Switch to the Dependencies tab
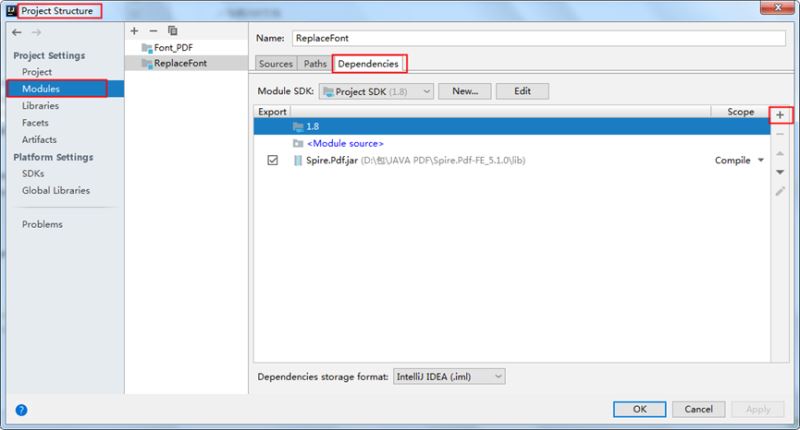Viewport: 800px width, 430px height. click(368, 64)
